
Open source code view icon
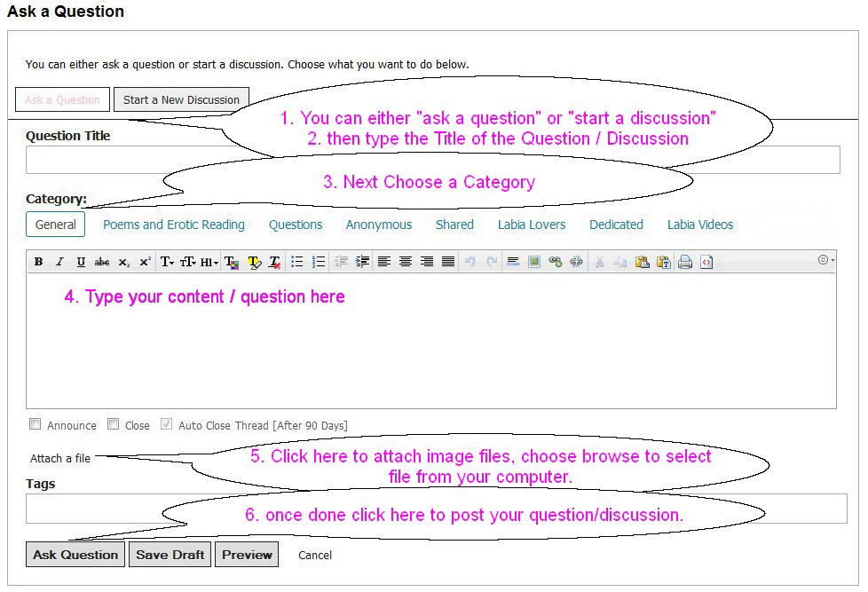pos(706,262)
